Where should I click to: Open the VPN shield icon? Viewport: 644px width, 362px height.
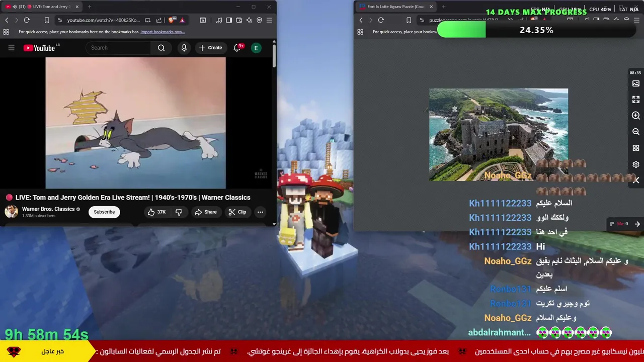[x=259, y=20]
